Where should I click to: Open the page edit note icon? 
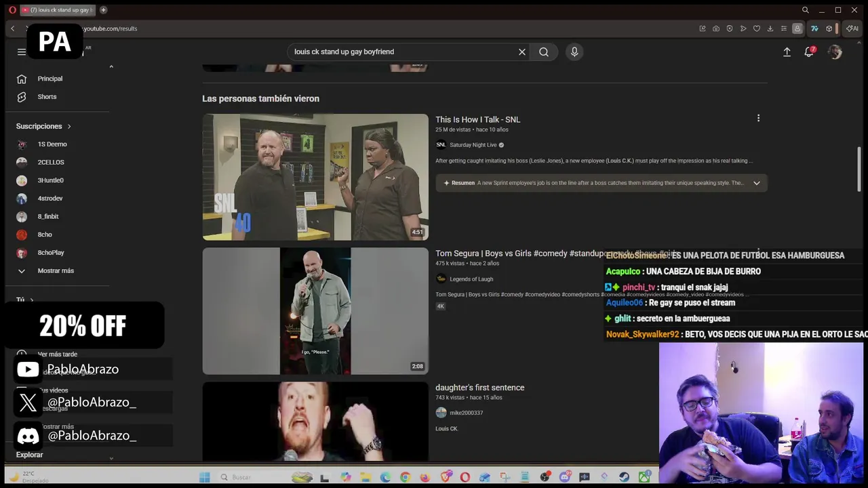pos(703,28)
